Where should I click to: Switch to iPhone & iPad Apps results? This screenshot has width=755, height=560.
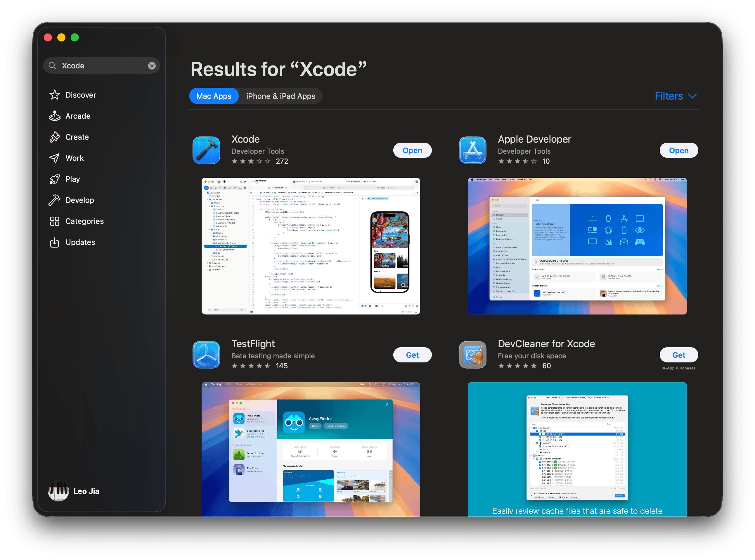tap(281, 96)
